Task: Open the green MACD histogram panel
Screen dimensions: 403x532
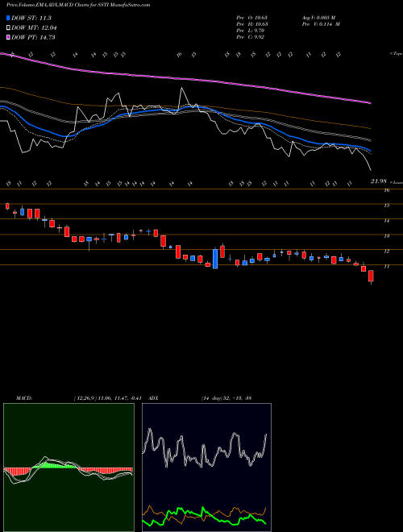Action: 69,468
